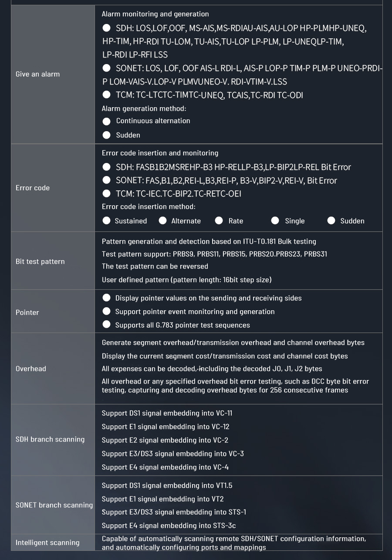Select SDH bullet under alarm monitoring
This screenshot has width=392, height=560.
point(106,28)
